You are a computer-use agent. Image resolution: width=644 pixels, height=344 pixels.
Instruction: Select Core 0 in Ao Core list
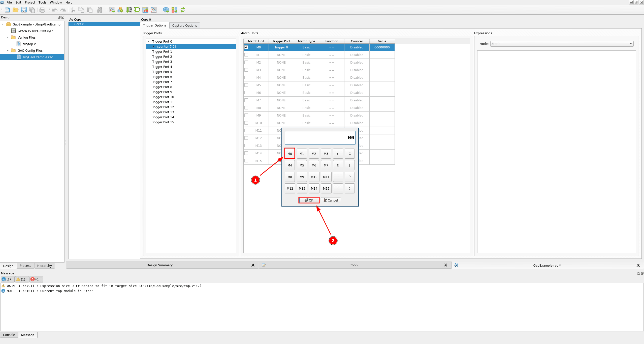tap(104, 24)
